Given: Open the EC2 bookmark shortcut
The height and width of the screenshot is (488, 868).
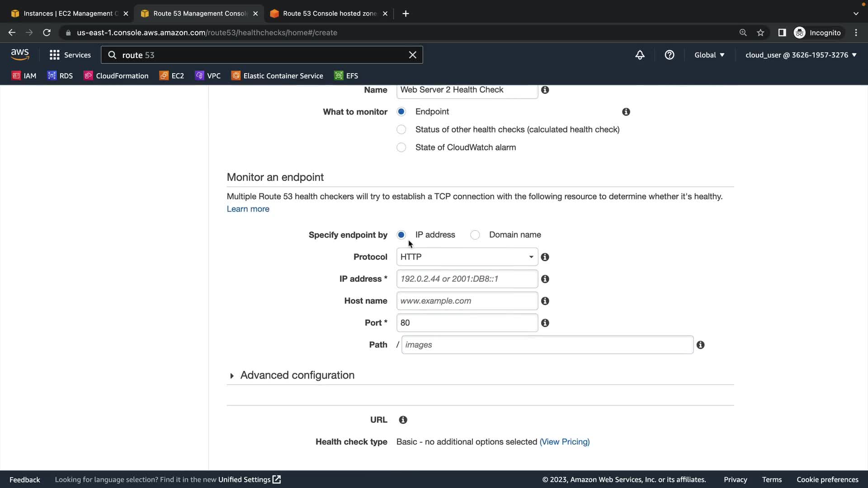Looking at the screenshot, I should 172,76.
